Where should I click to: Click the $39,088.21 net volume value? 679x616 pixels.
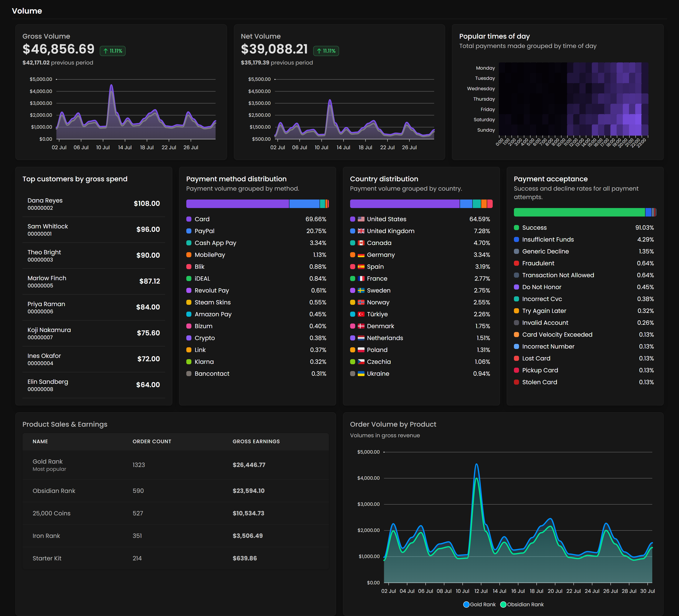point(275,49)
